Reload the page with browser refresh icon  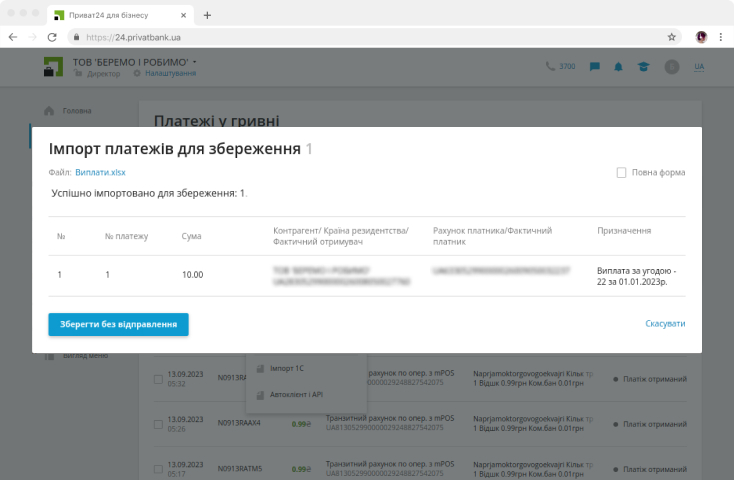click(53, 37)
